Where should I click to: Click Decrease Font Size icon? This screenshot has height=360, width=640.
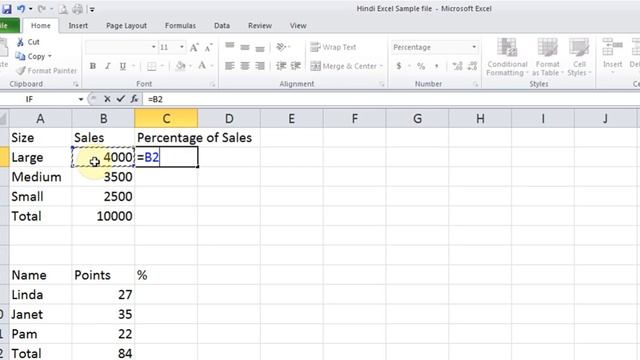point(209,47)
